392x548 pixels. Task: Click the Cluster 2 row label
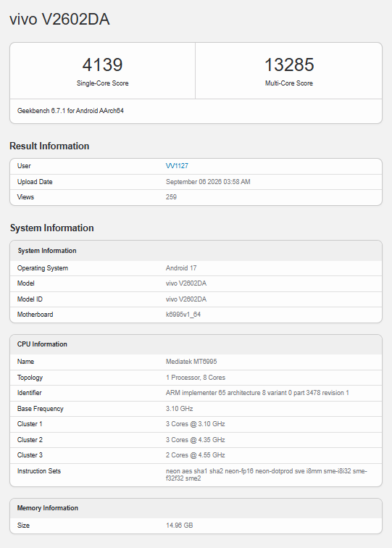coord(30,440)
